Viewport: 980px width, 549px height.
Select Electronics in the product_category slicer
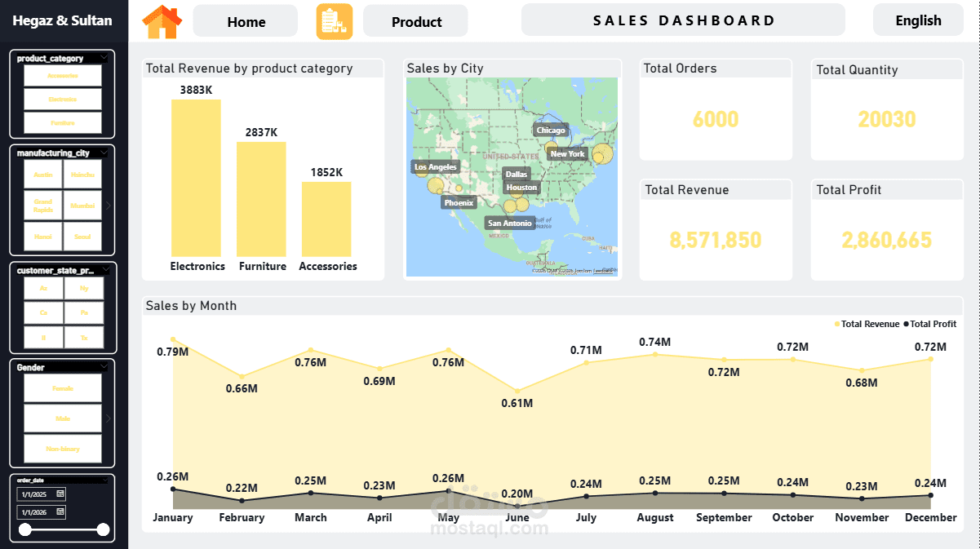[63, 99]
